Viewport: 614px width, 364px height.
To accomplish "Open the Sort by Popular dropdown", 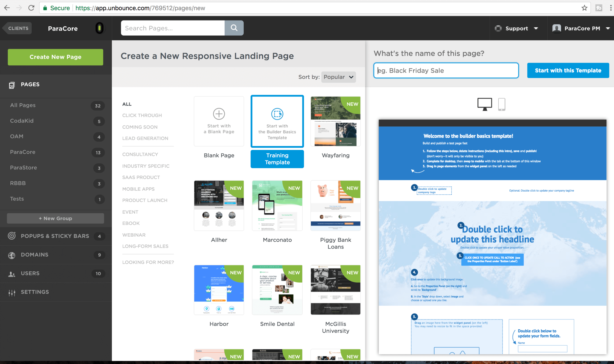I will [338, 77].
